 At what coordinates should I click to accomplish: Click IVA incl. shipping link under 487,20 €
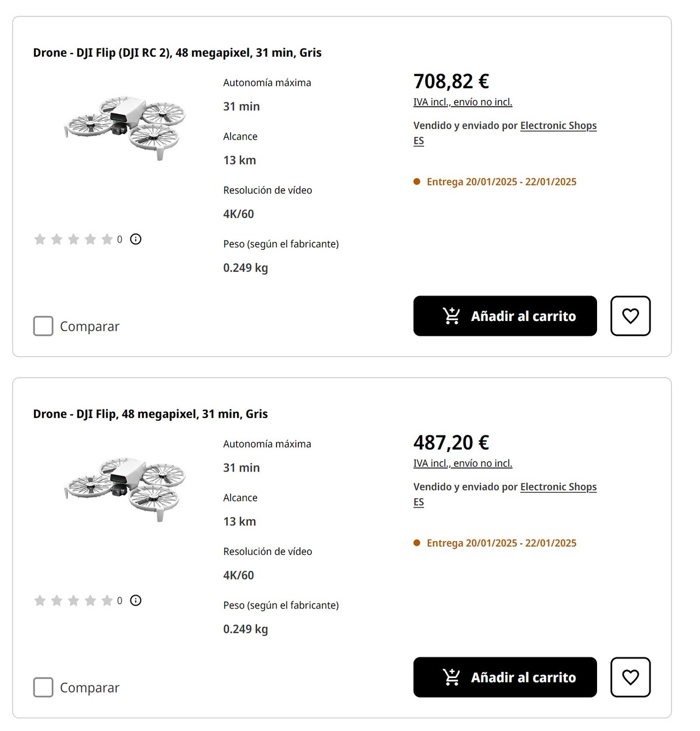(x=462, y=464)
